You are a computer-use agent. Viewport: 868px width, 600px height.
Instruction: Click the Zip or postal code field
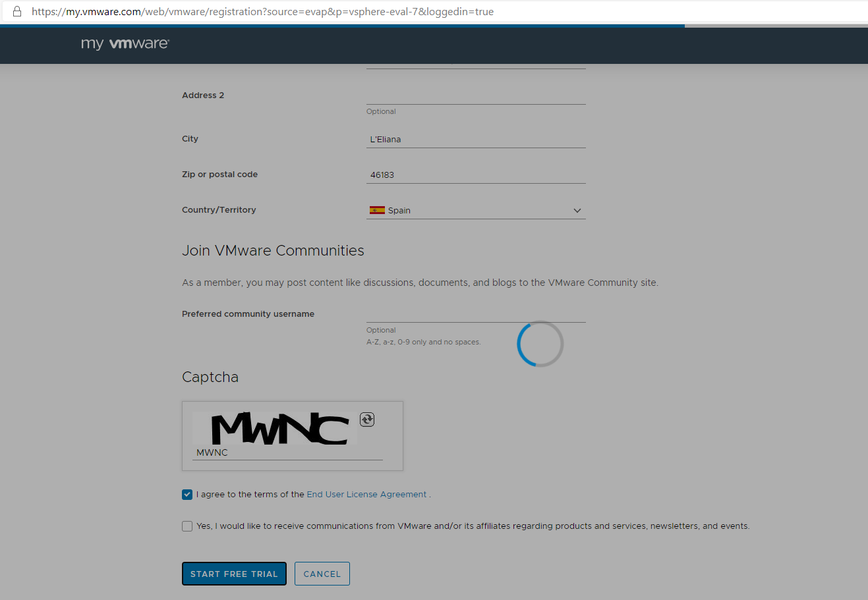click(476, 175)
